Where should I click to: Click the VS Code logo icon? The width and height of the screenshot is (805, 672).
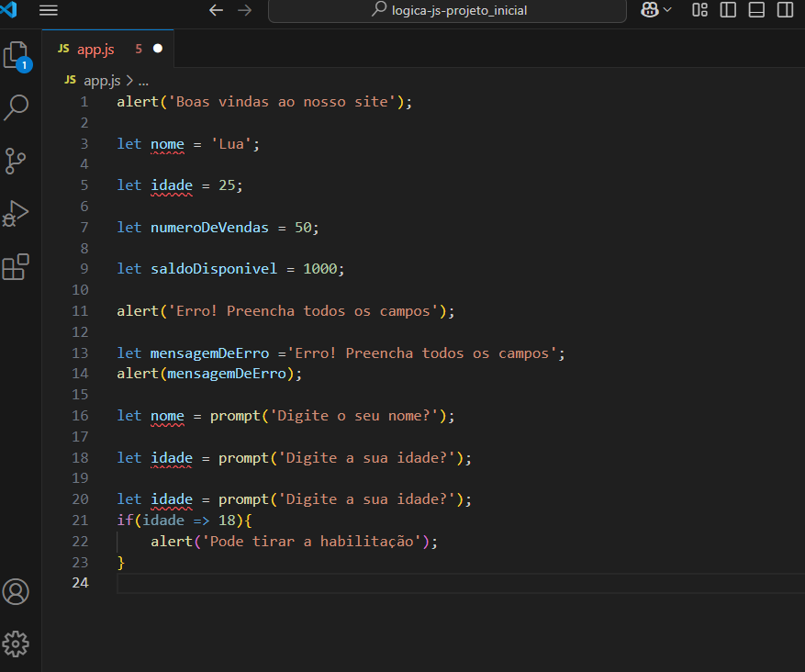[9, 10]
